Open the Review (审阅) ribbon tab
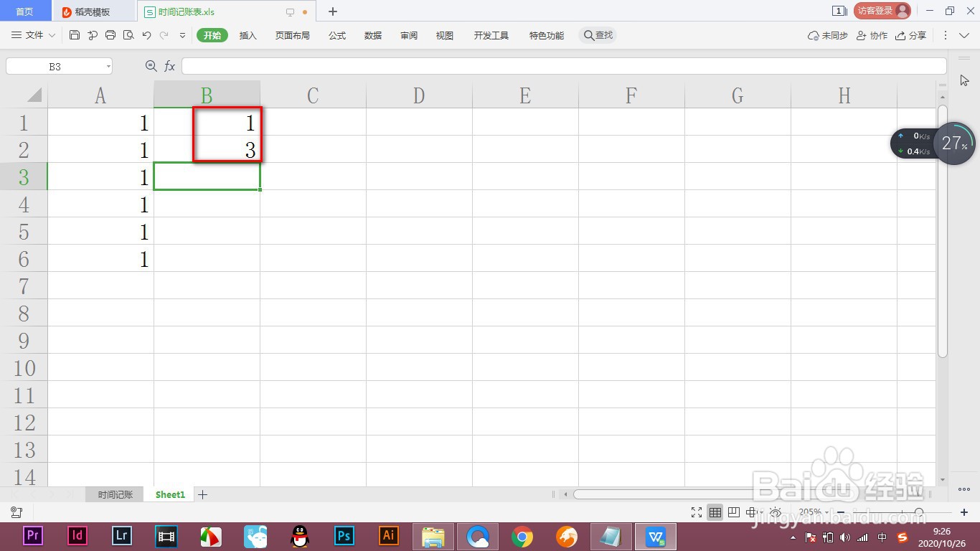 (x=409, y=35)
